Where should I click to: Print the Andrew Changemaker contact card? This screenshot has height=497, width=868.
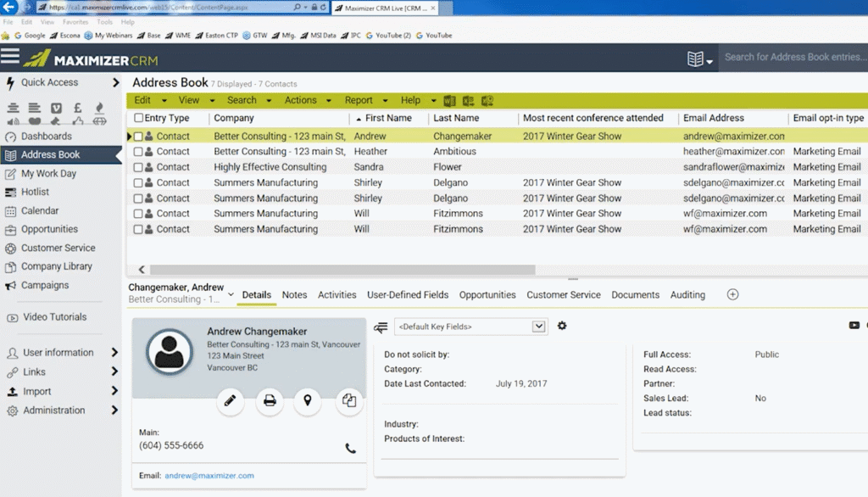270,400
